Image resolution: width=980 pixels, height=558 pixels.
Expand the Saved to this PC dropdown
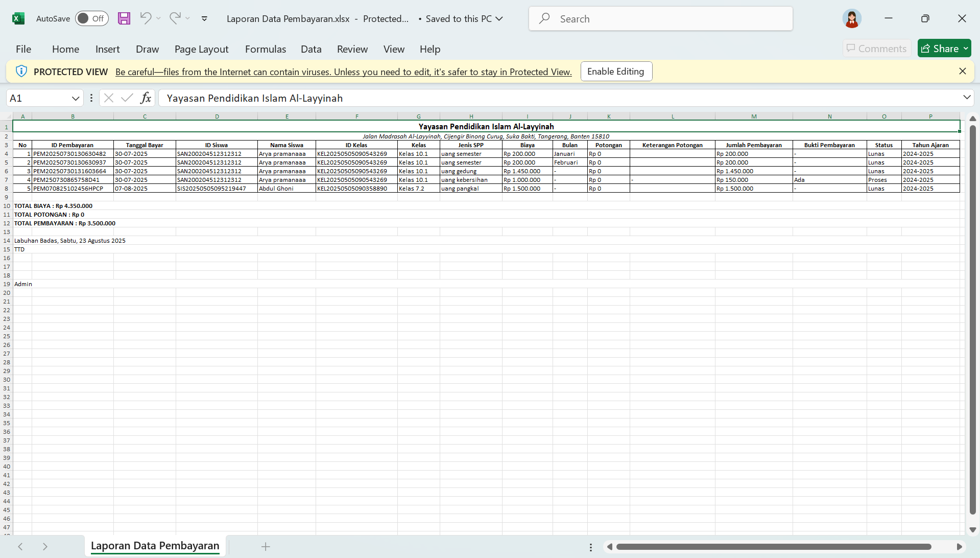(x=499, y=18)
